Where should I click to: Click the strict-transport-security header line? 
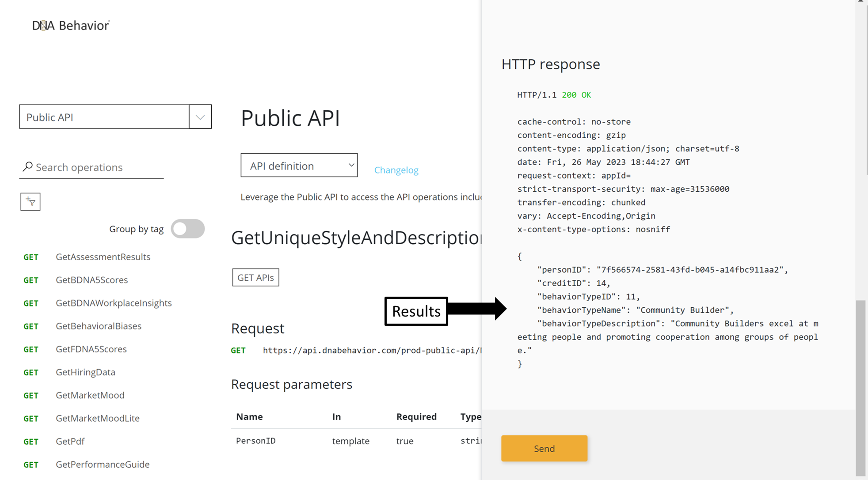623,189
